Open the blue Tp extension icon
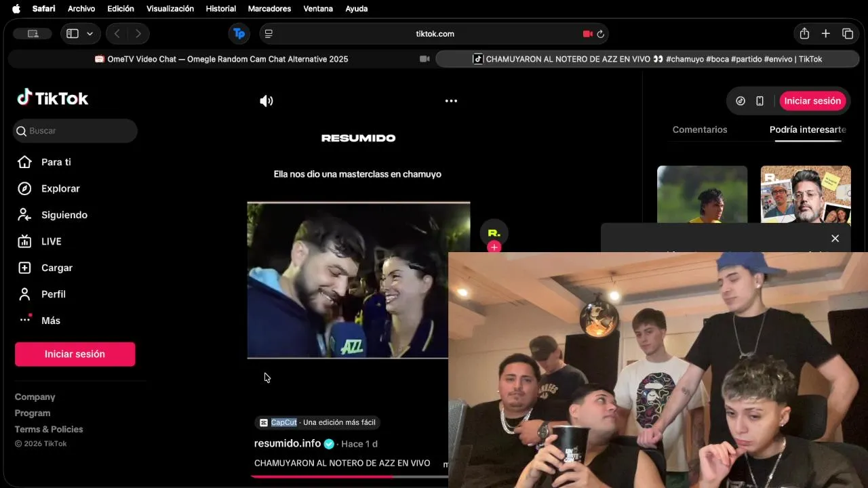Screen dimensions: 868x488 click(x=239, y=34)
